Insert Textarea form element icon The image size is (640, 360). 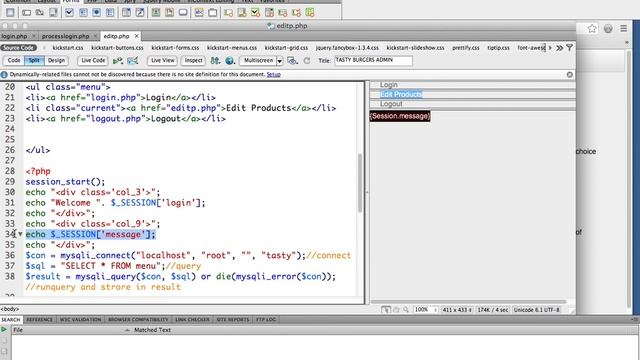[53, 13]
